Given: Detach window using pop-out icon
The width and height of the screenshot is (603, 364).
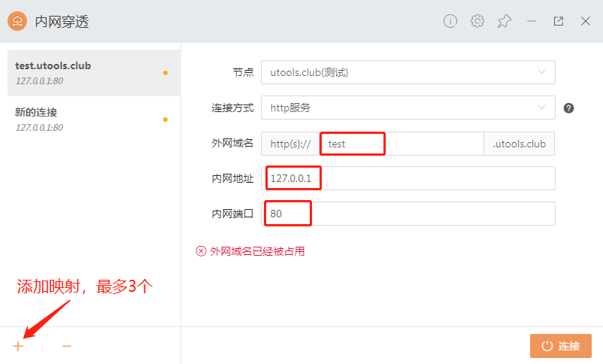Looking at the screenshot, I should [559, 21].
